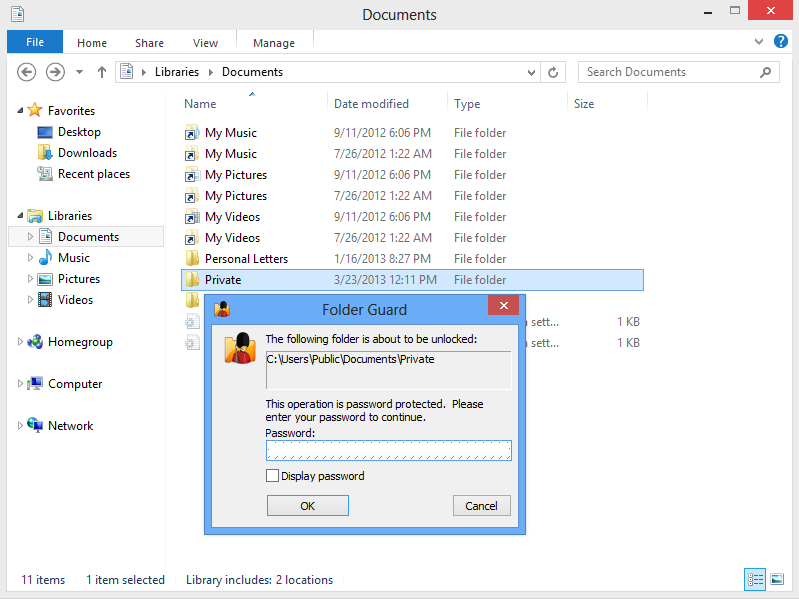The height and width of the screenshot is (599, 799).
Task: Collapse the Libraries section
Action: click(x=20, y=215)
